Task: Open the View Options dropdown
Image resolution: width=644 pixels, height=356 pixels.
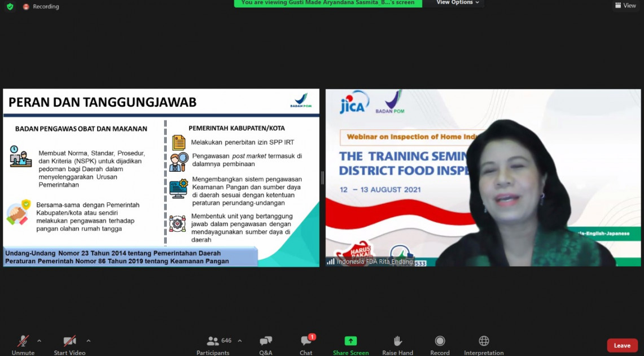Action: pos(457,3)
